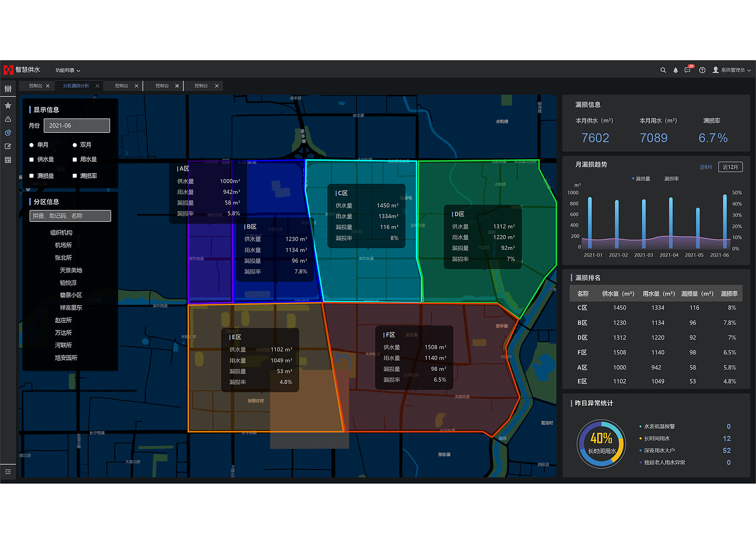Image resolution: width=756 pixels, height=544 pixels.
Task: Toggle 漏损量 legend in trend chart
Action: [x=641, y=179]
